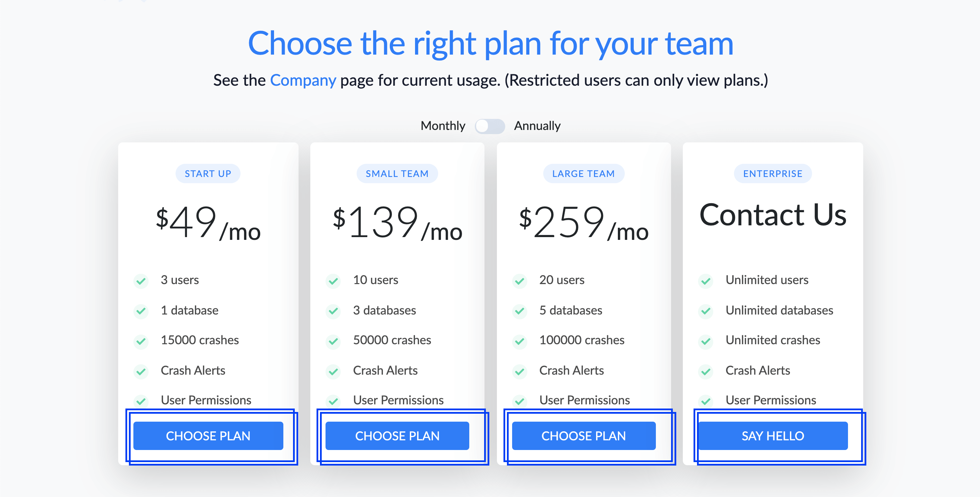The width and height of the screenshot is (980, 497).
Task: Select the SMALL TEAM plan badge
Action: 397,174
